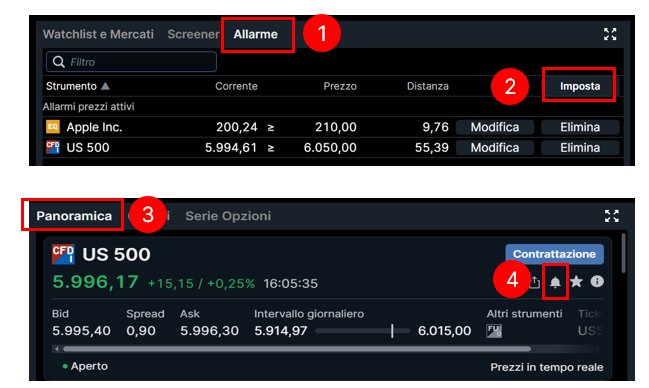Click the CFD icon beside US 500 row
The image size is (649, 388).
53,147
